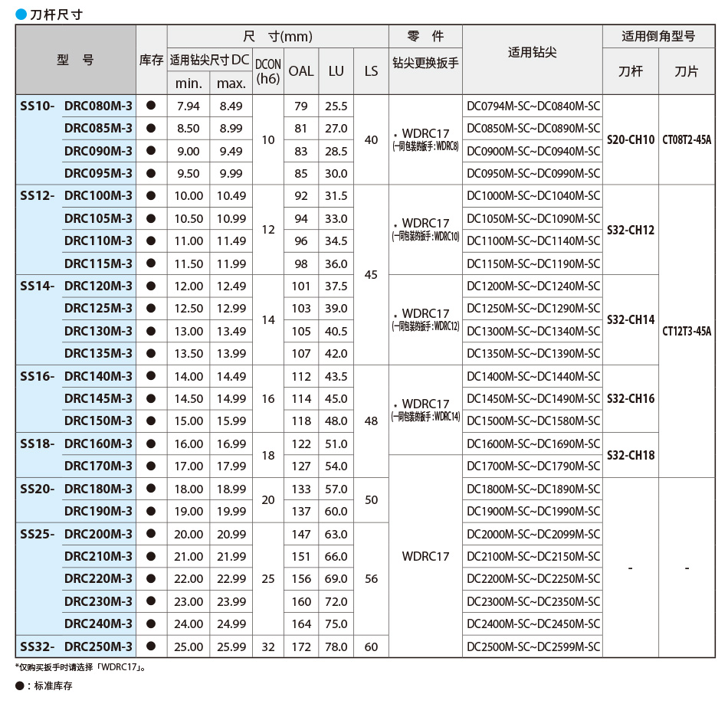The width and height of the screenshot is (728, 707).
Task: Click the LU column header
Action: [336, 71]
